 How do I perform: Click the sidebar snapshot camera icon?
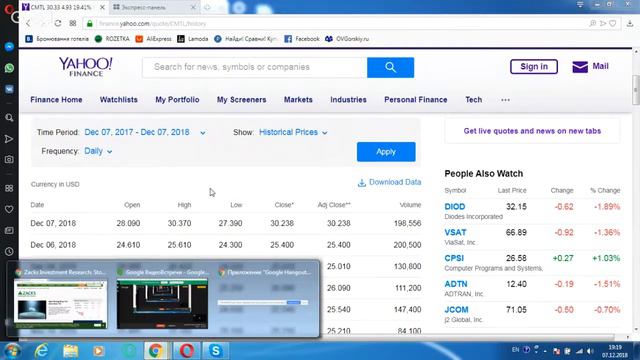9,160
